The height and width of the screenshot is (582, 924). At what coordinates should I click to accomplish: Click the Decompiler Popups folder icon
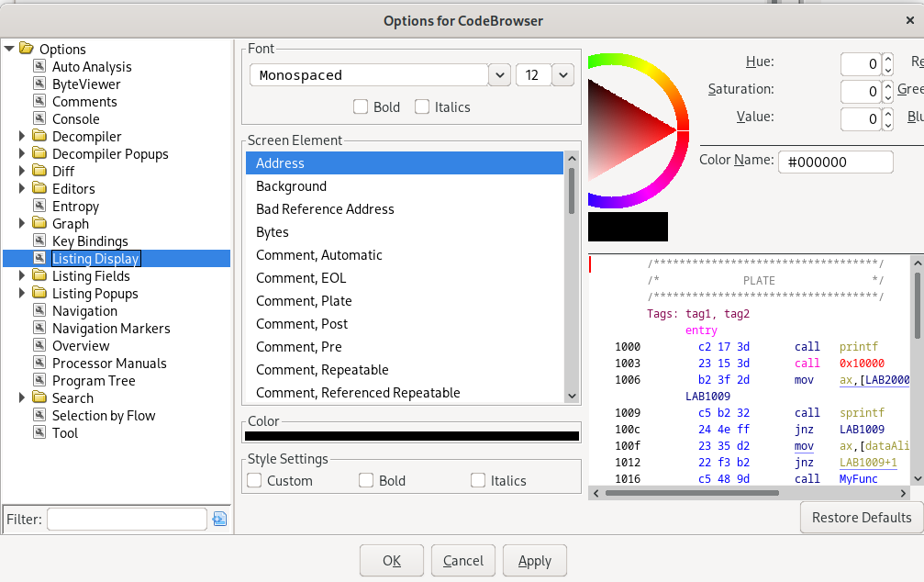39,153
